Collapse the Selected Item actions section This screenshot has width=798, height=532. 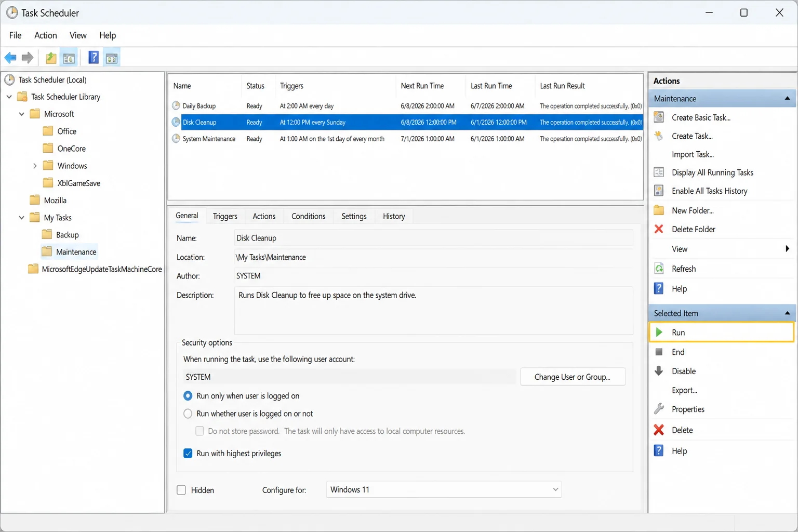(787, 313)
